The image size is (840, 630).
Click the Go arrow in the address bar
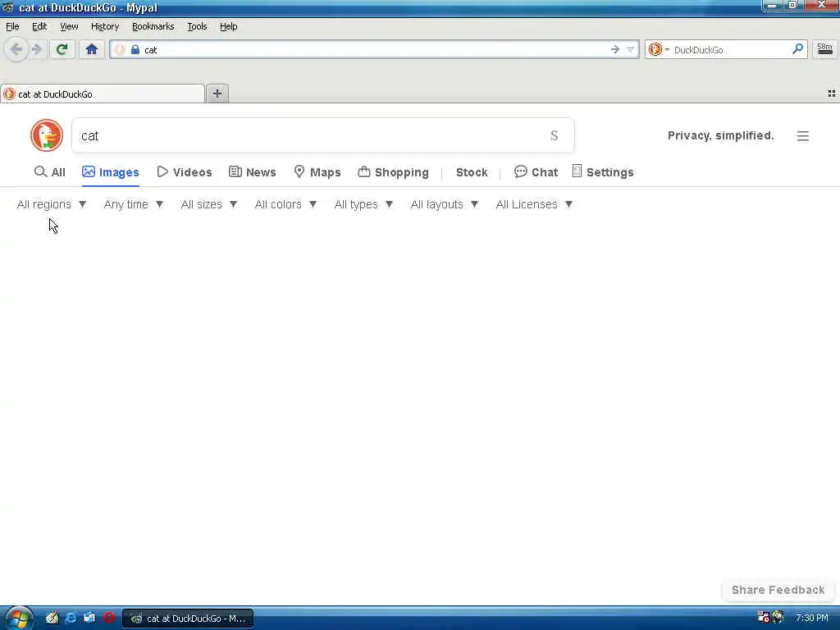[615, 50]
